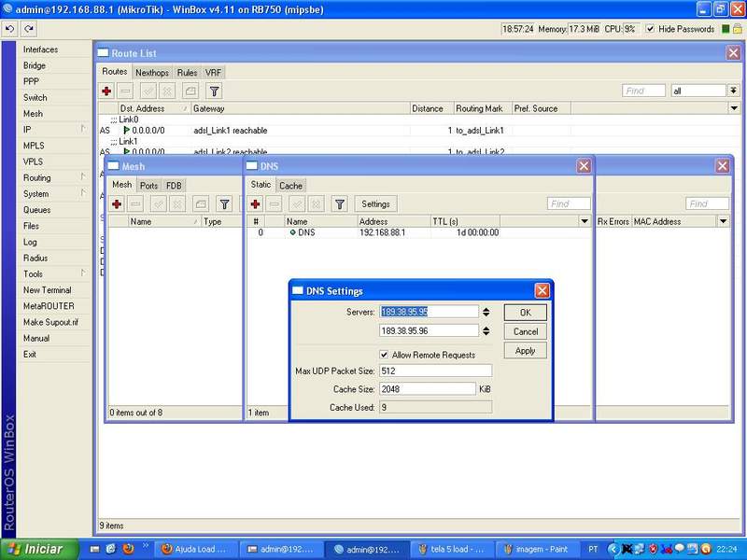The width and height of the screenshot is (747, 560).
Task: Click disable cross in DNS window toolbar
Action: pos(316,204)
